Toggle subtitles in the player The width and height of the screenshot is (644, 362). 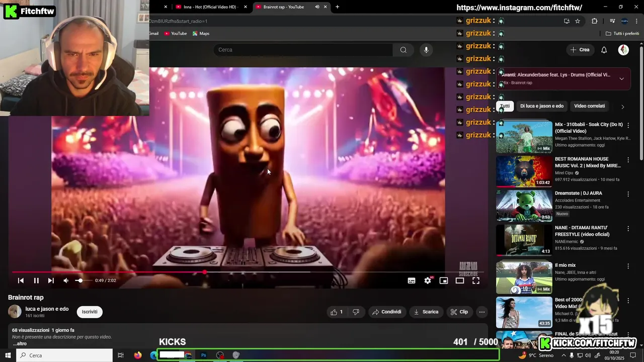coord(412,281)
